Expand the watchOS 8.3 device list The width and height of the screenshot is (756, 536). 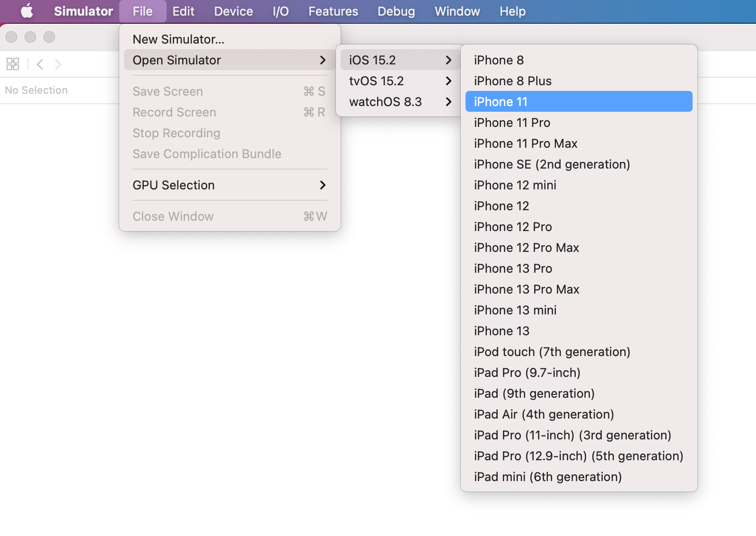click(400, 102)
